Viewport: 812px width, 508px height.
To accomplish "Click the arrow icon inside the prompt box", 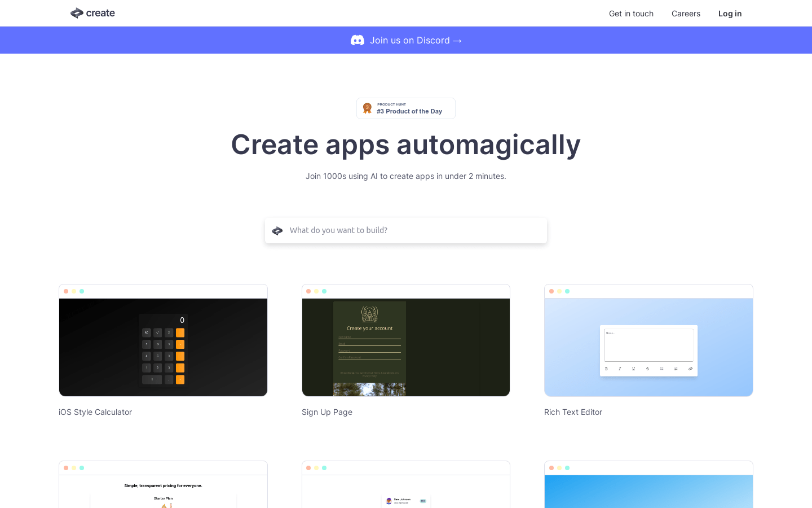I will click(x=277, y=230).
